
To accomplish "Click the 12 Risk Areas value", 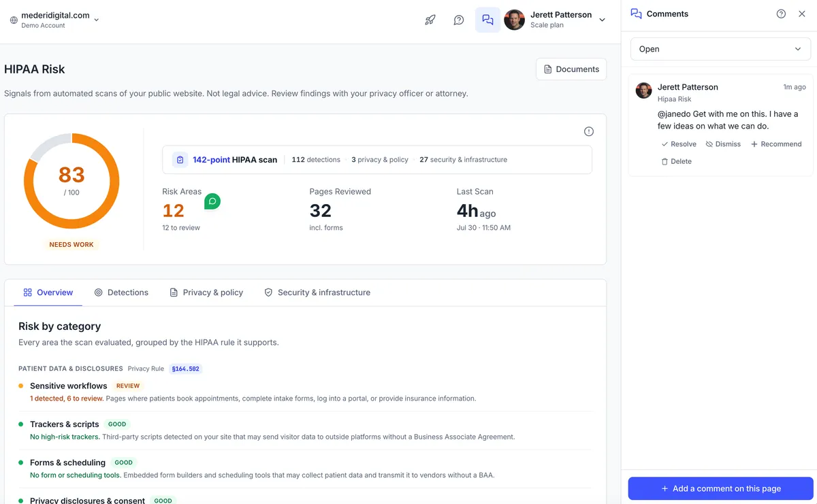I will pos(173,211).
